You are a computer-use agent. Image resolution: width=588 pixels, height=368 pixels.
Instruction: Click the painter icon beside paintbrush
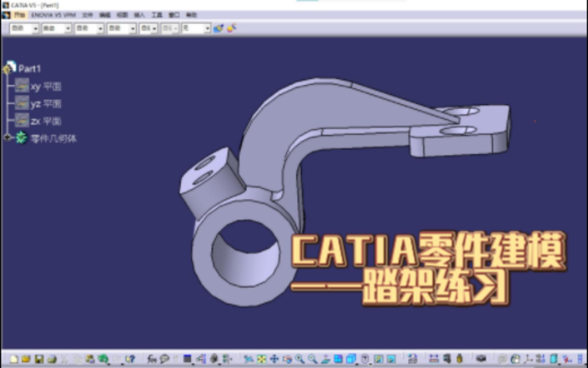[x=232, y=28]
